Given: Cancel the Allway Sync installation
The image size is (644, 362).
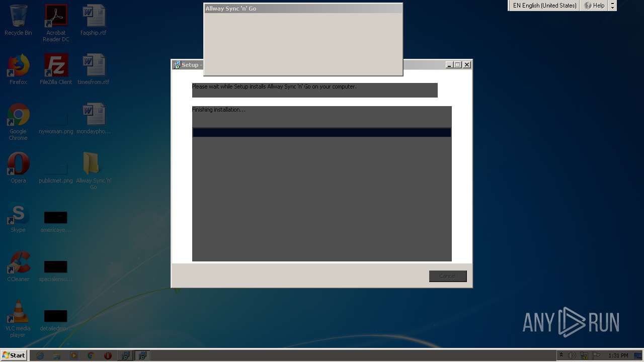Looking at the screenshot, I should click(x=448, y=276).
